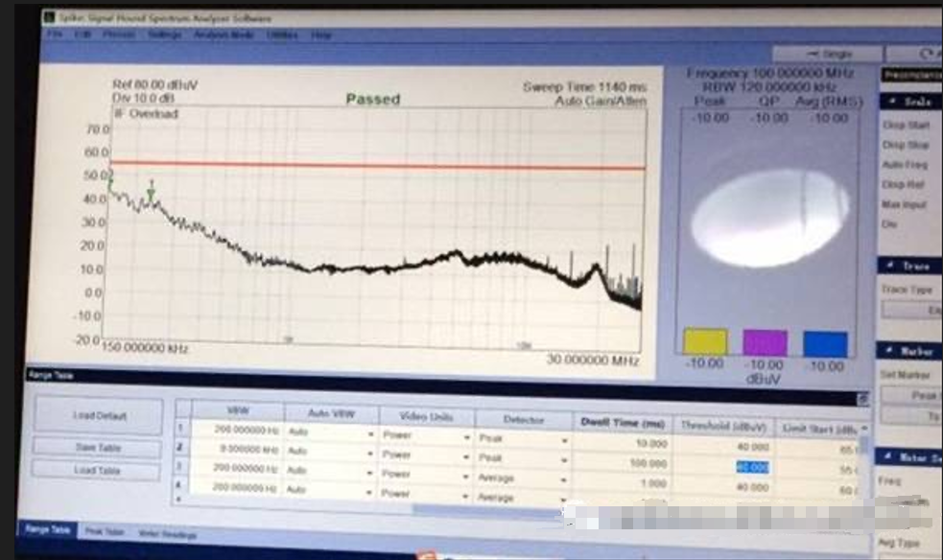Image resolution: width=943 pixels, height=560 pixels.
Task: Open row 3 Detector dropdown
Action: [x=564, y=477]
